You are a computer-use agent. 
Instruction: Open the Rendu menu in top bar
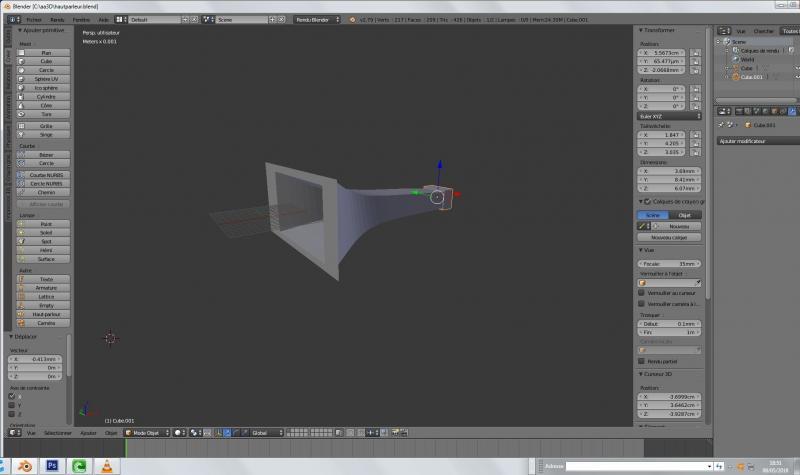click(x=58, y=19)
